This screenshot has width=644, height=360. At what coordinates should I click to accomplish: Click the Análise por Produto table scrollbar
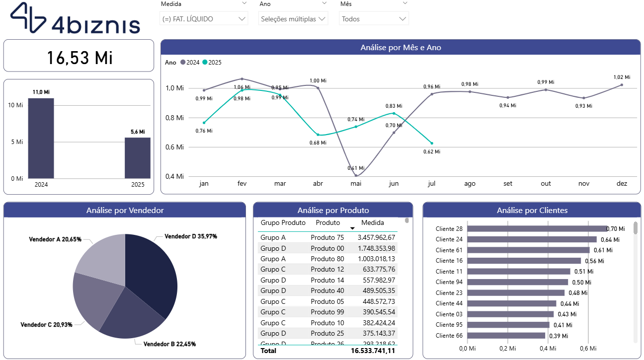click(x=407, y=220)
